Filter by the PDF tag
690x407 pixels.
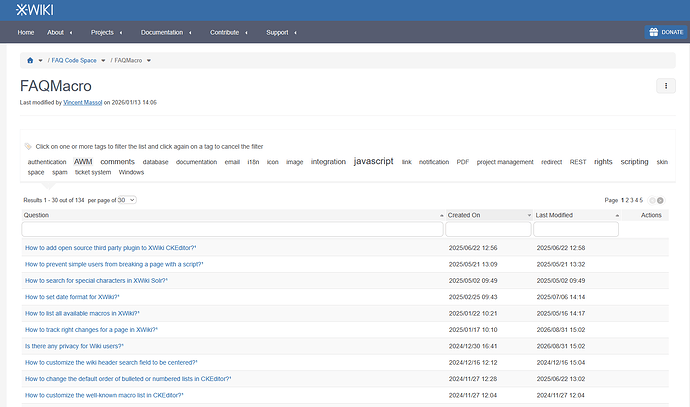[x=462, y=162]
